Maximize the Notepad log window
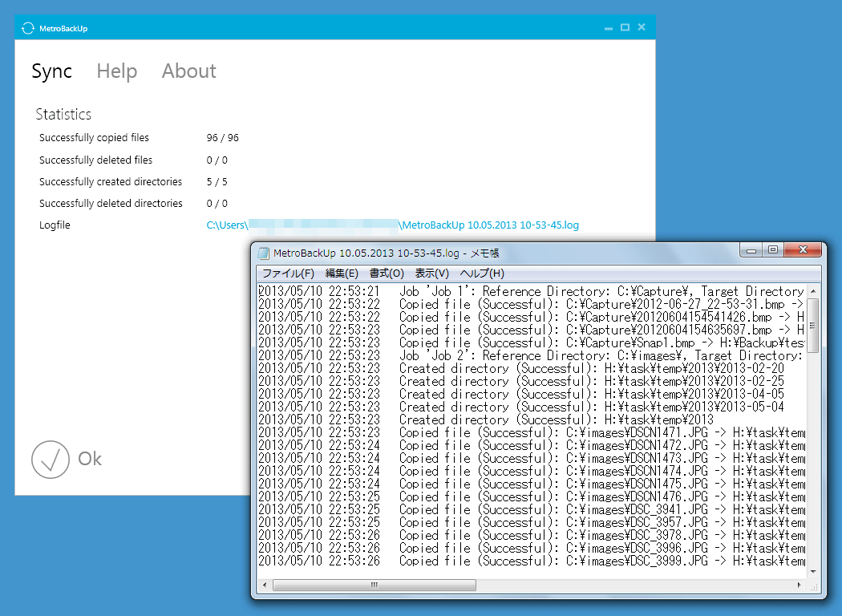This screenshot has width=842, height=616. pos(773,250)
